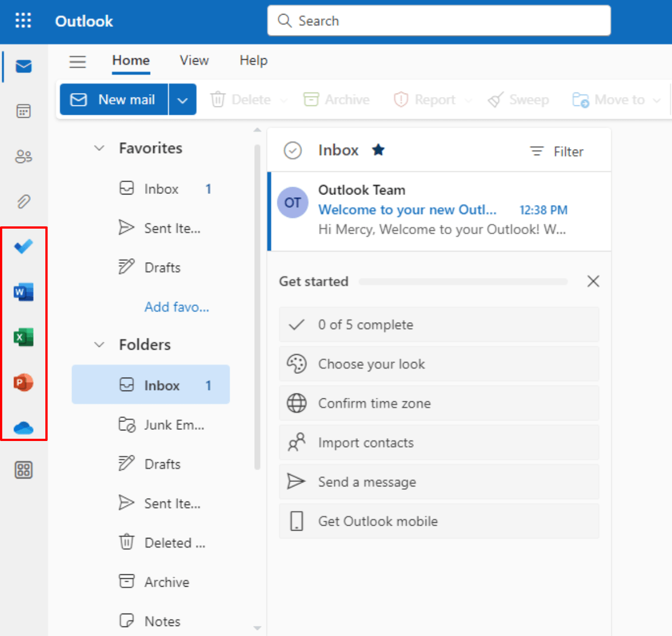Type in the Search field
This screenshot has width=672, height=636.
(x=438, y=21)
